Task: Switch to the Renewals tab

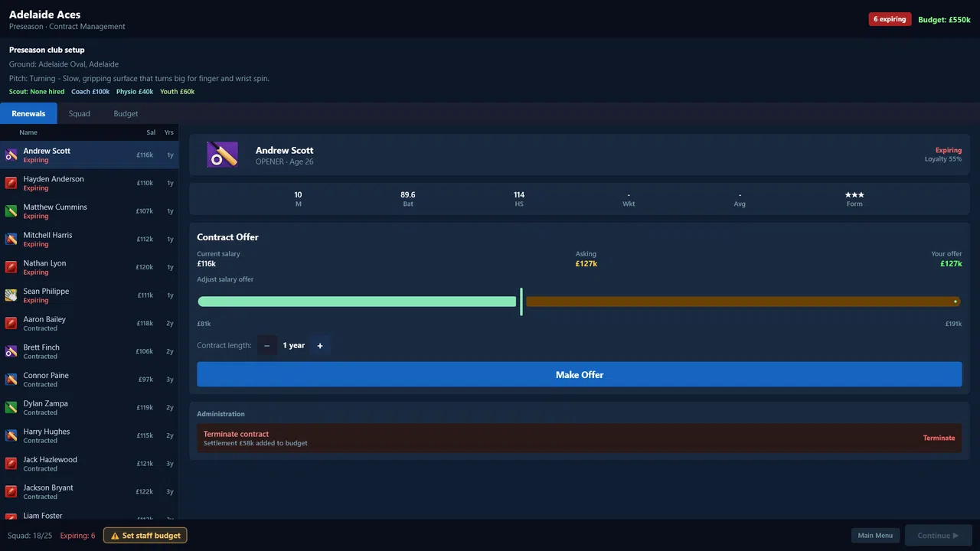Action: tap(28, 113)
